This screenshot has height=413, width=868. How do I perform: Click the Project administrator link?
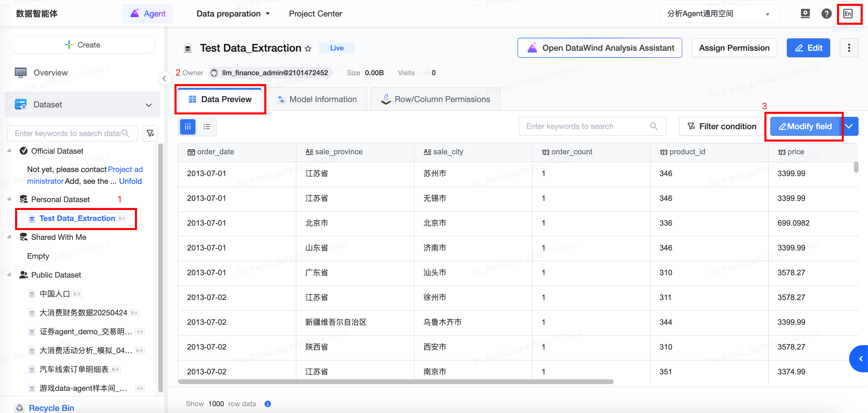click(x=85, y=175)
